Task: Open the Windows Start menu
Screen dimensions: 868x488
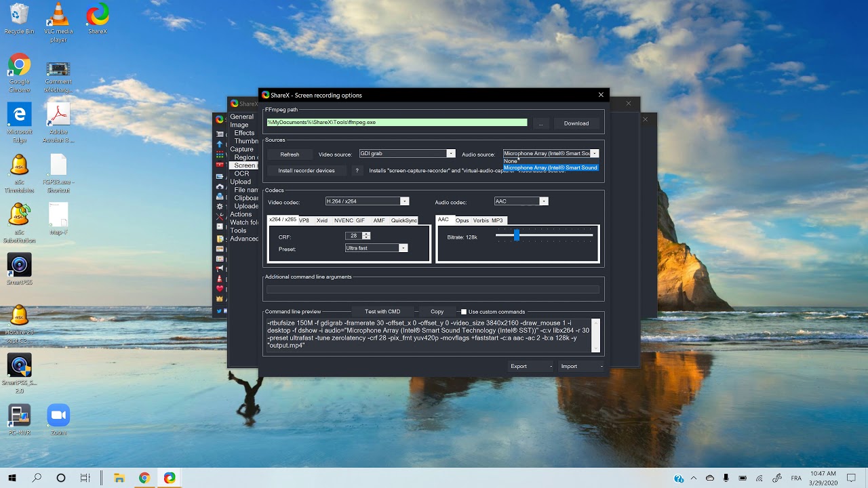Action: [x=12, y=478]
